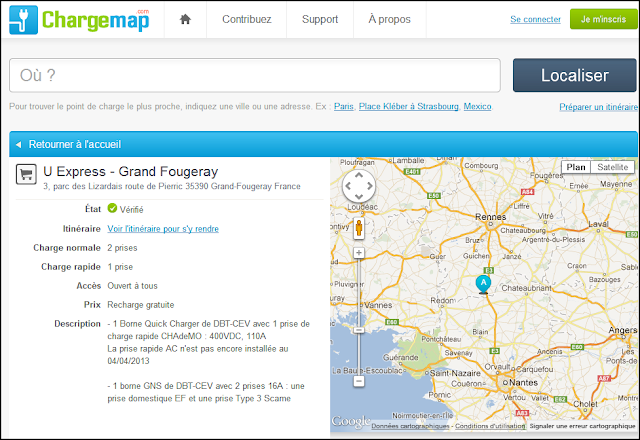The image size is (640, 440).
Task: Click Nantes city label on map
Action: pos(524,382)
